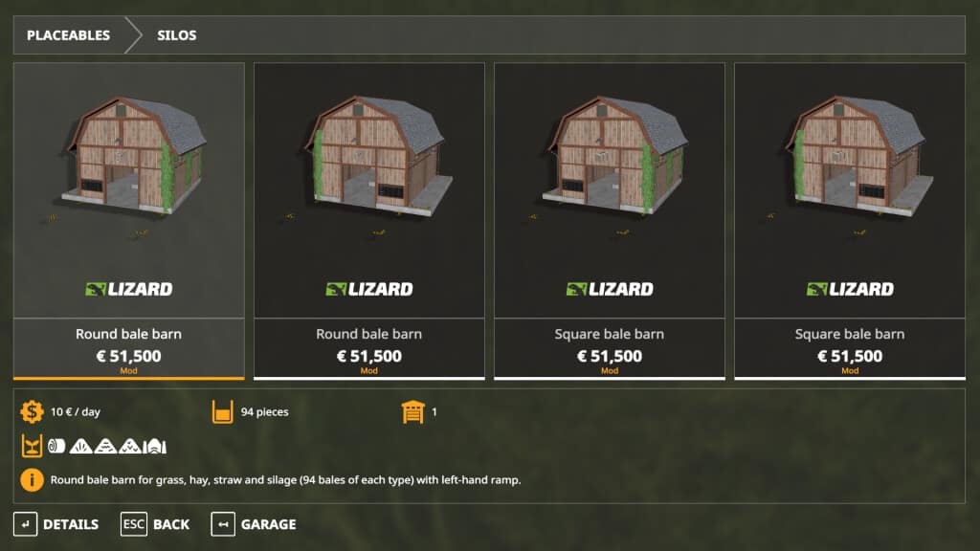Screen dimensions: 980x551
Task: Select the Silos breadcrumb
Action: (177, 35)
